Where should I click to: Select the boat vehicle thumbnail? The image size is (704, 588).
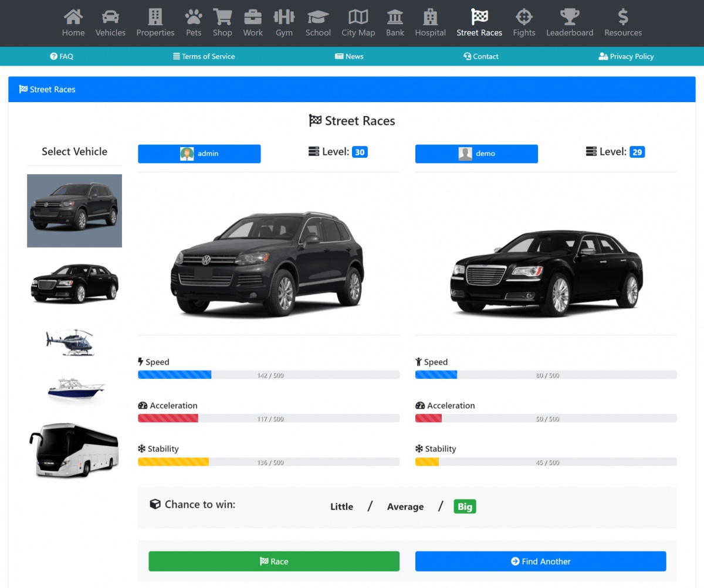75,388
